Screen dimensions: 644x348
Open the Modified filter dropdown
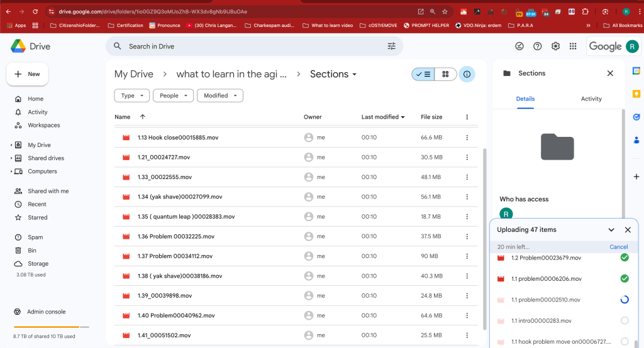[220, 95]
